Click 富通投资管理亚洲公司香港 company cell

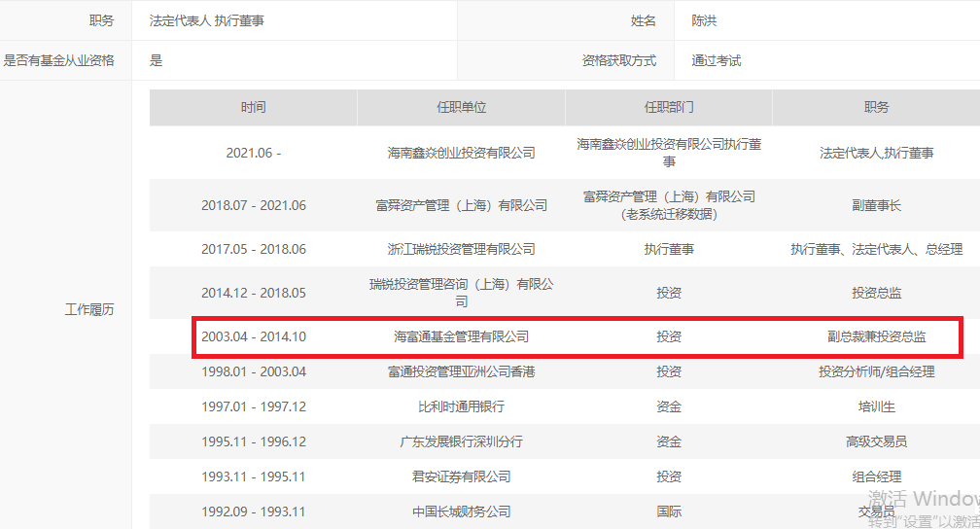coord(461,371)
